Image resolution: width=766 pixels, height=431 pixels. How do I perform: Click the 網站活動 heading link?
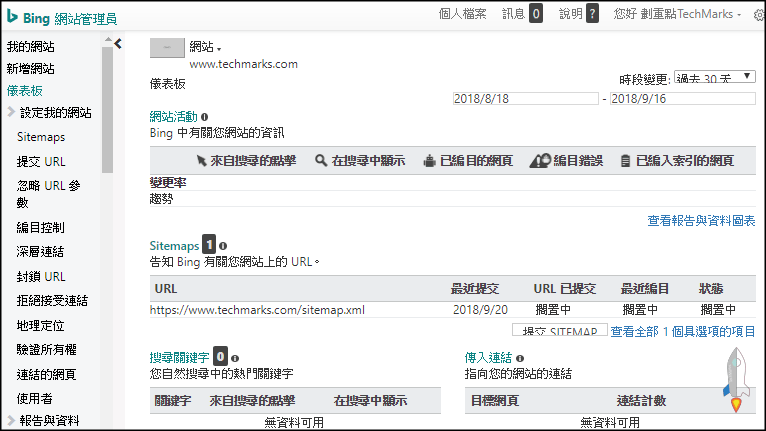pos(173,117)
